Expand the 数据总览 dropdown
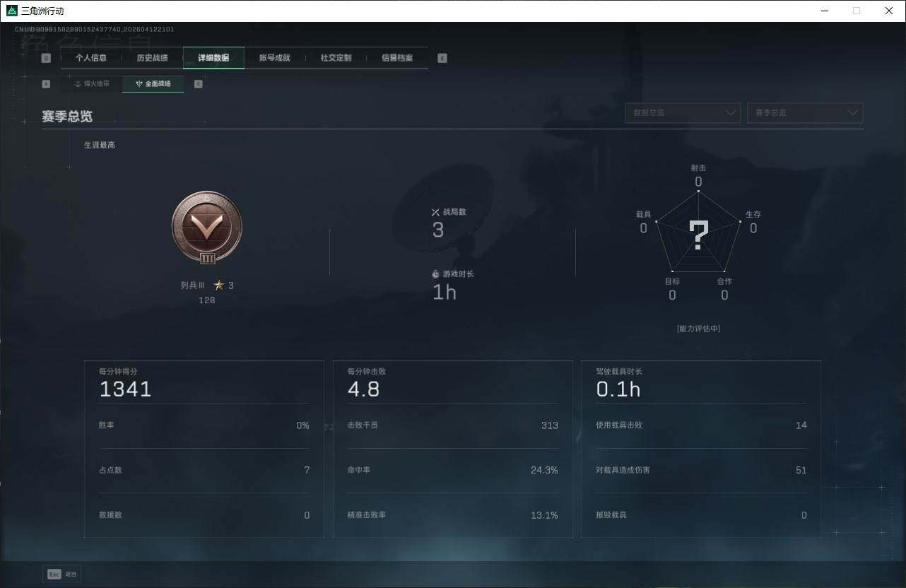The width and height of the screenshot is (906, 588). coord(683,113)
